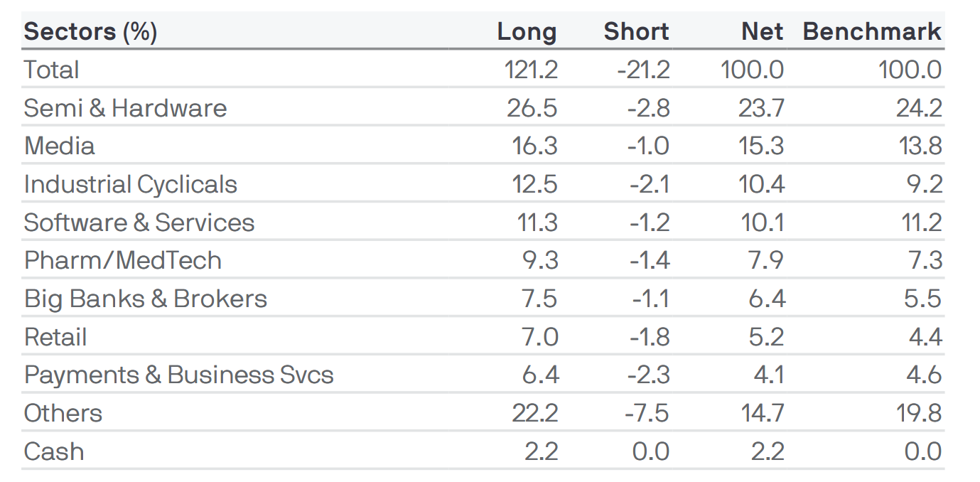Select the Pharm/MedTech sector label
980x482 pixels.
point(122,260)
